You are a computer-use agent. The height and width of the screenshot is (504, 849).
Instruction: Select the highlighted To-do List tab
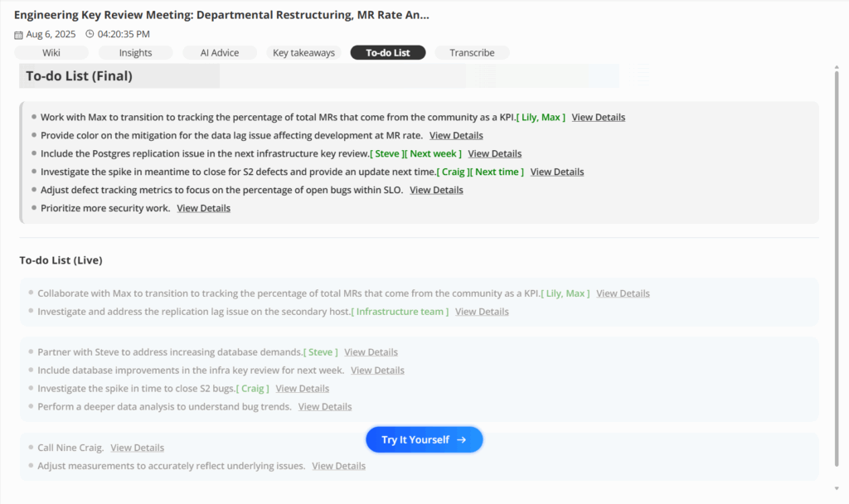(x=387, y=52)
